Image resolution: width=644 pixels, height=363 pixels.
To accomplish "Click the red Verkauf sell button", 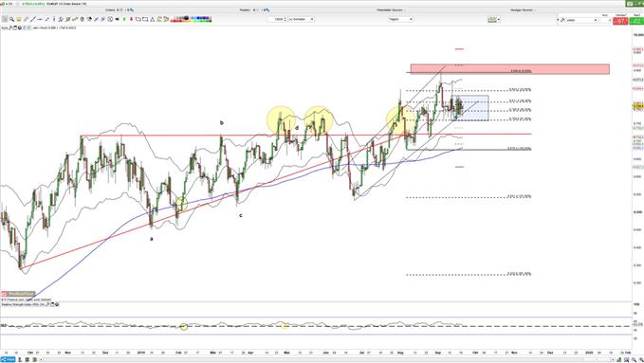I will (619, 21).
